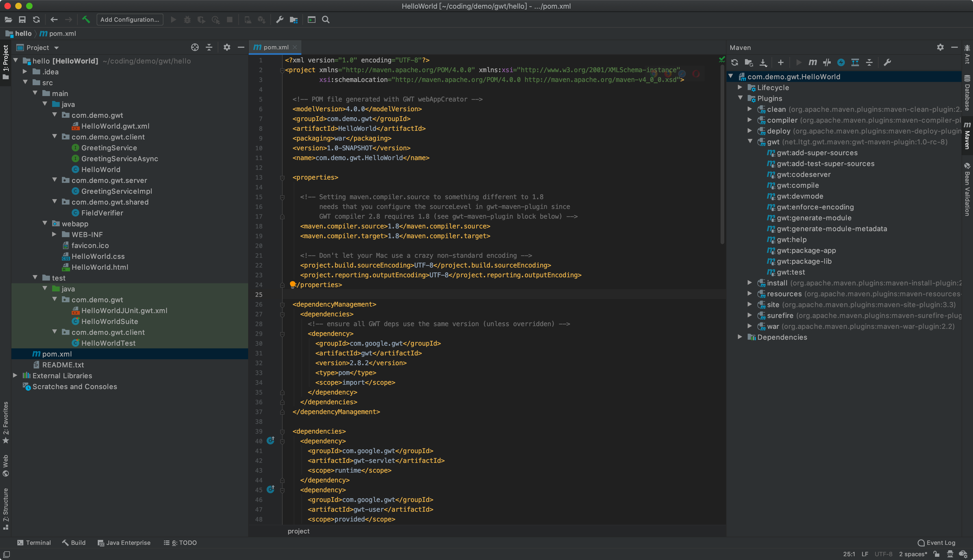The width and height of the screenshot is (973, 560).
Task: Click the UTF-8 encoding in status bar
Action: (x=883, y=554)
